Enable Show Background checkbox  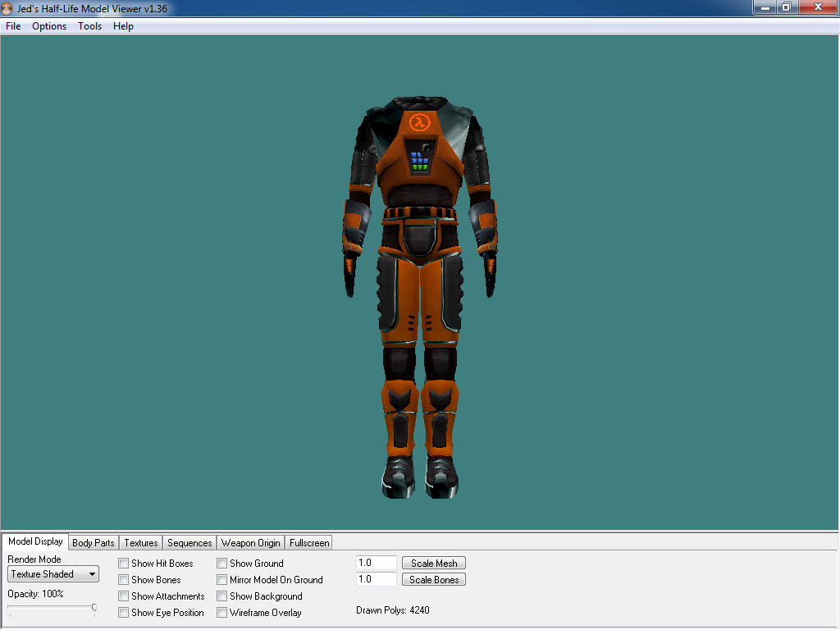coord(221,596)
